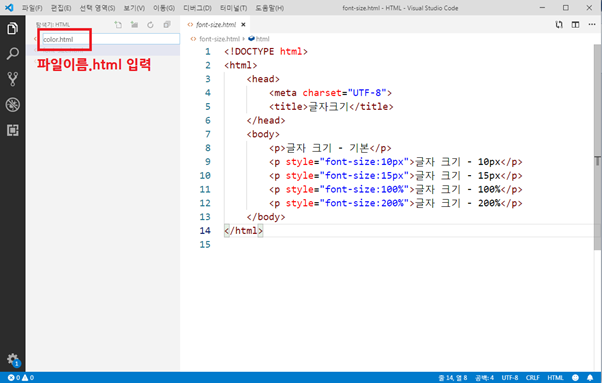This screenshot has height=383, width=602.
Task: Open the Debug view in activity bar
Action: coord(12,104)
